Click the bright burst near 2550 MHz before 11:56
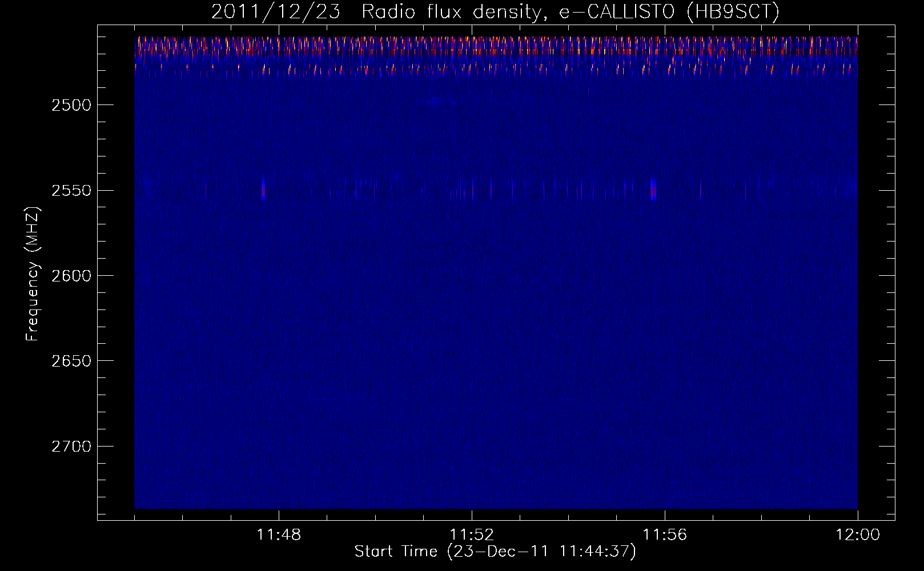Image resolution: width=924 pixels, height=571 pixels. (653, 189)
